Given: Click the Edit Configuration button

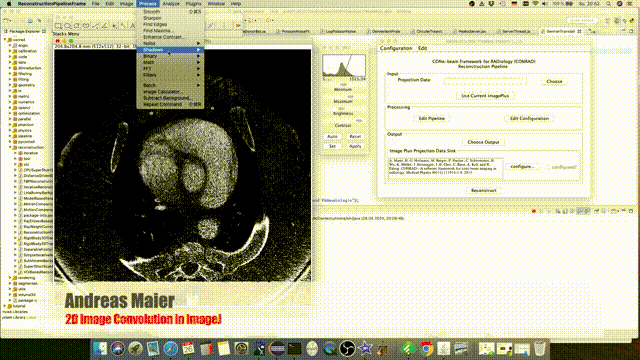Looking at the screenshot, I should coord(529,118).
